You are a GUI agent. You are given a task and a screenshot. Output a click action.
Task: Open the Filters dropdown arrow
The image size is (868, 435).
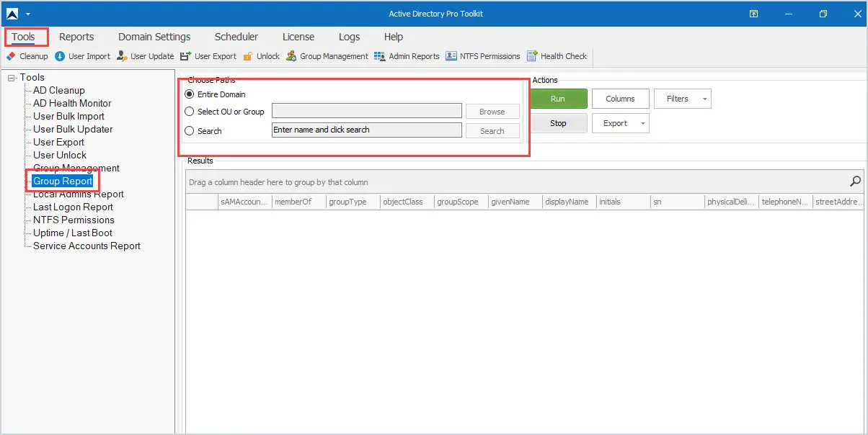(x=704, y=99)
